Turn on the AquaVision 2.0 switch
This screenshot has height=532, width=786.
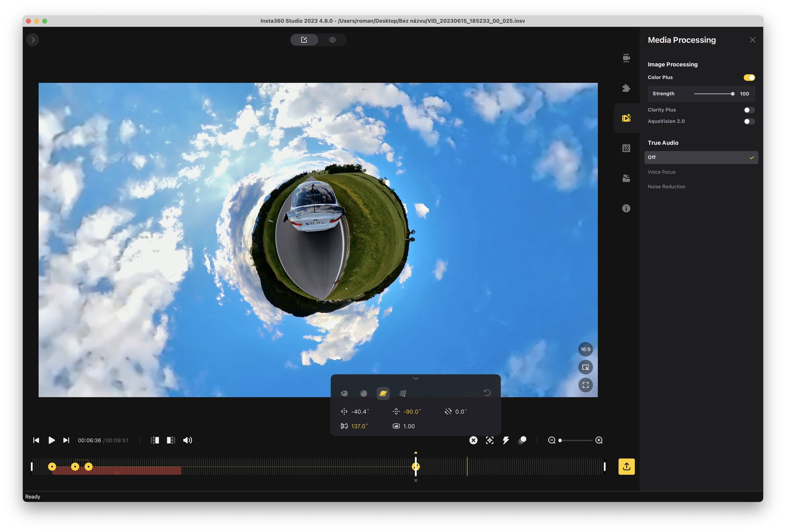coord(749,121)
